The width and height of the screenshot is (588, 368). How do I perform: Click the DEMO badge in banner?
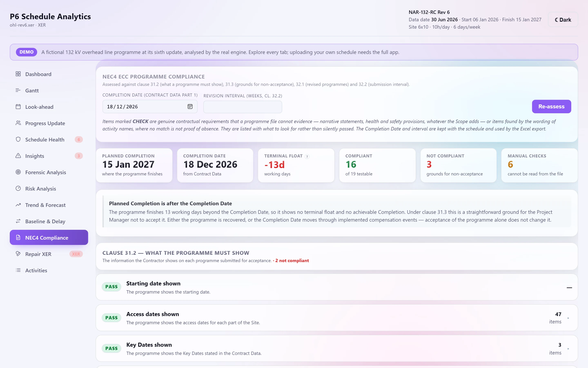tap(27, 52)
